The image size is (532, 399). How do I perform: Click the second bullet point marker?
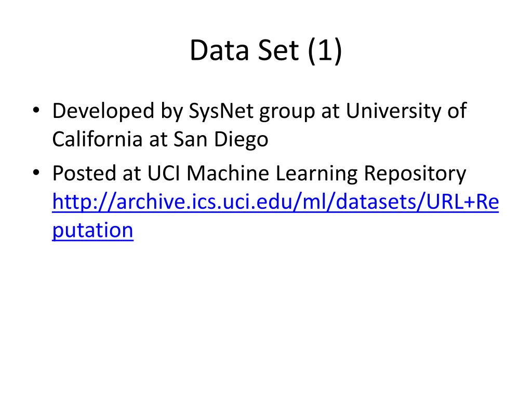click(x=36, y=172)
